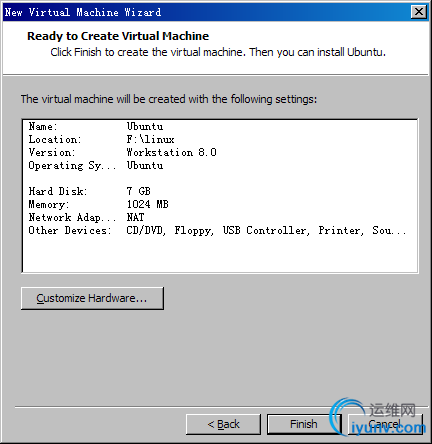Open Customize Hardware settings
Viewport: 432px width, 444px height.
click(x=92, y=298)
